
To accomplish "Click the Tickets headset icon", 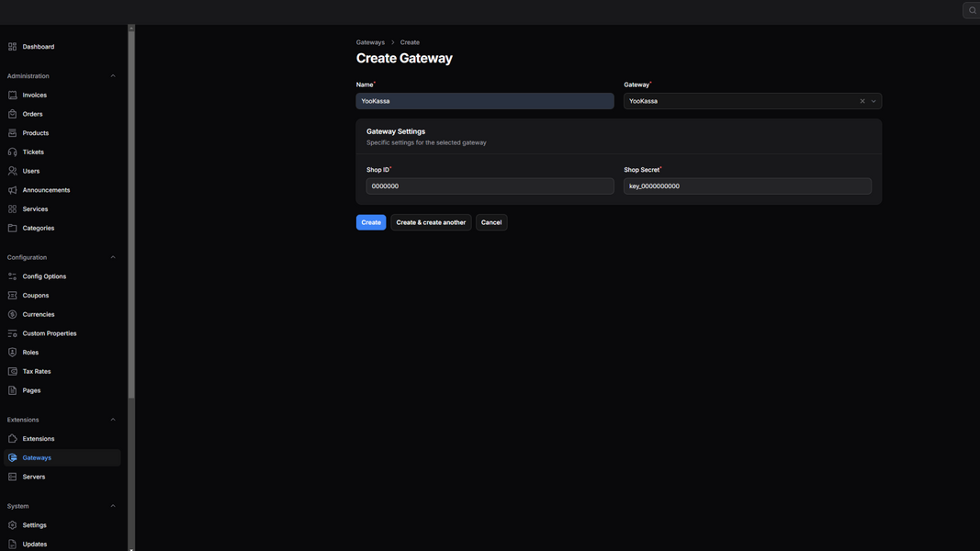I will point(13,152).
